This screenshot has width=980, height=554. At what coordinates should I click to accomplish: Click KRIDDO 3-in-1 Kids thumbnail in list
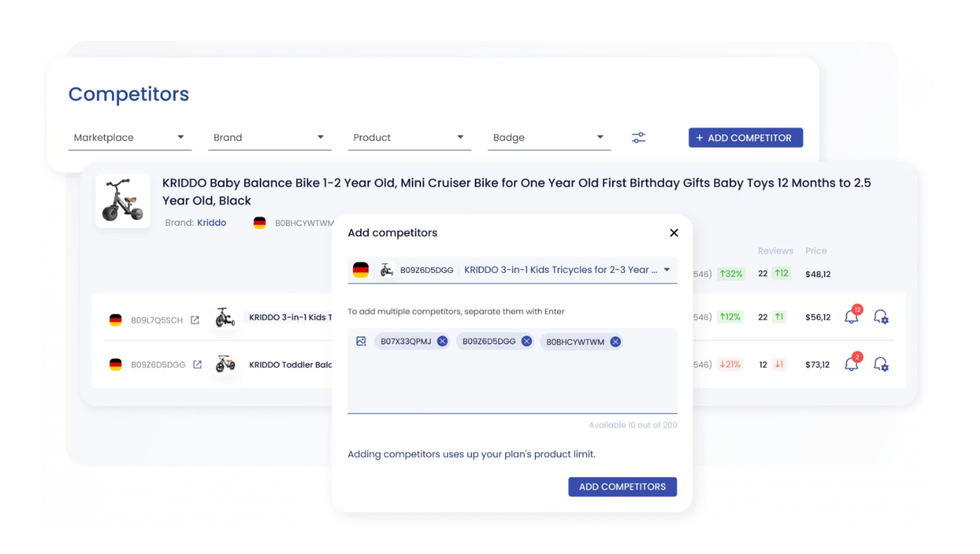(225, 318)
